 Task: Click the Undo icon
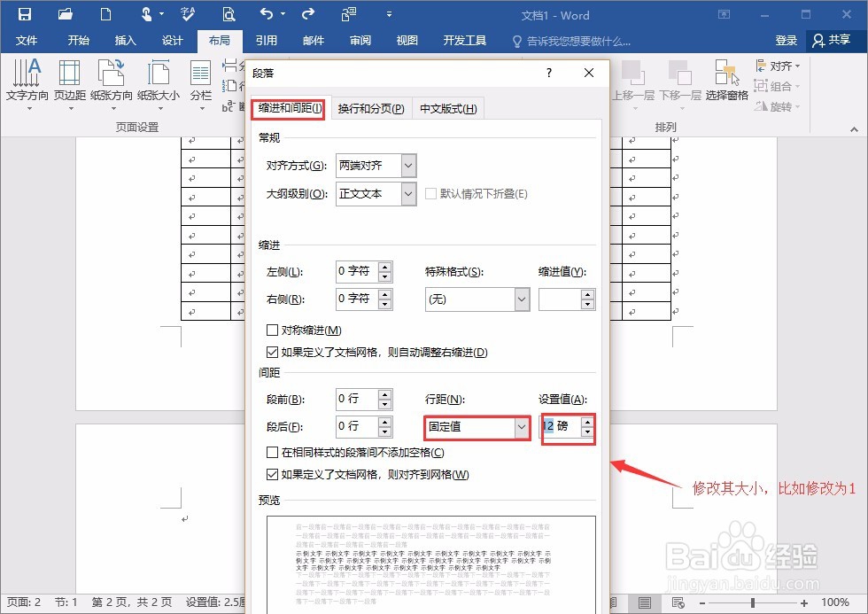[x=267, y=13]
